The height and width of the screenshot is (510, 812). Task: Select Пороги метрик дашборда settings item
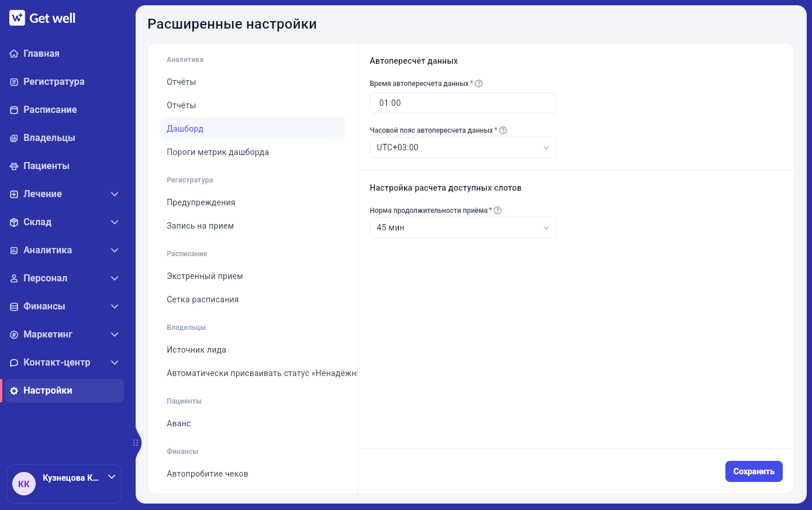coord(253,152)
